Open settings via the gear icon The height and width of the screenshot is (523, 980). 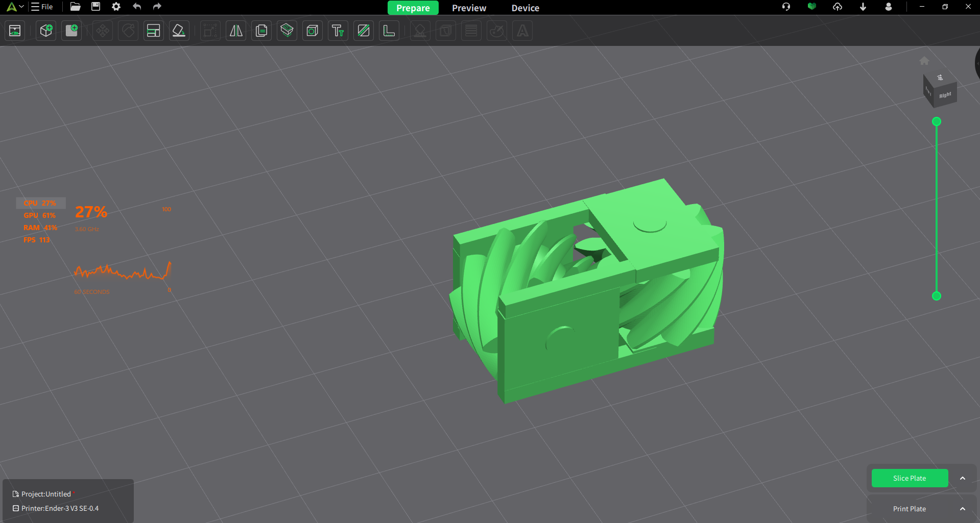(x=116, y=7)
